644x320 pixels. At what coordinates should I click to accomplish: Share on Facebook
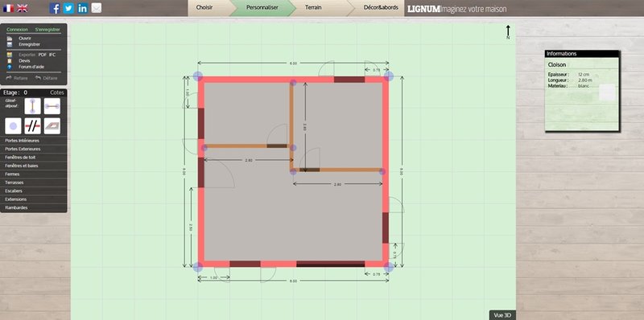point(55,8)
